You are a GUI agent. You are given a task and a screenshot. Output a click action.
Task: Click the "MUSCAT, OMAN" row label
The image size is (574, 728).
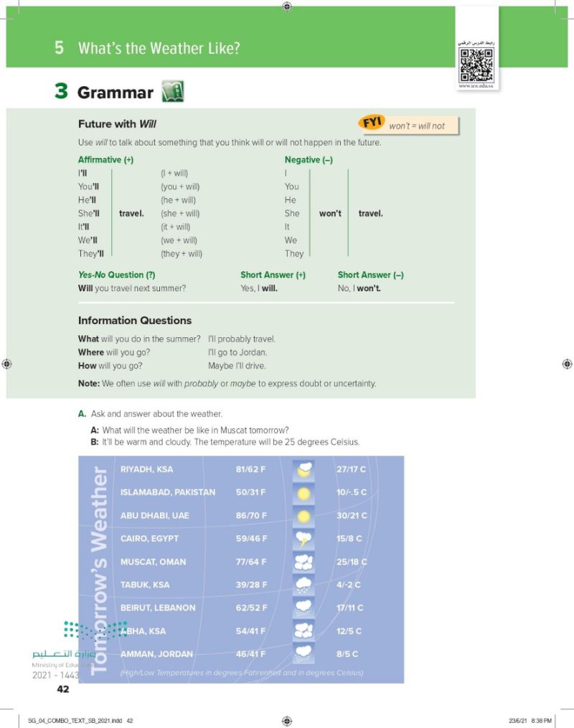click(154, 562)
